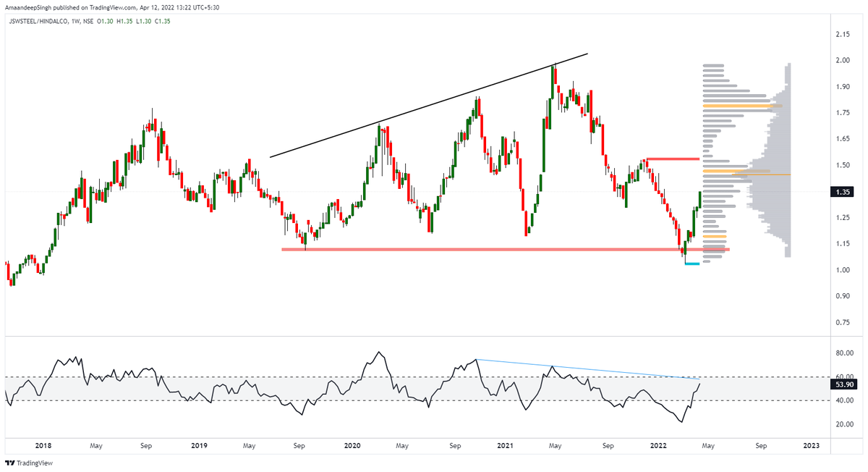Viewport: 868px width, 472px height.
Task: Click the 2021 label on the time axis
Action: tap(506, 446)
